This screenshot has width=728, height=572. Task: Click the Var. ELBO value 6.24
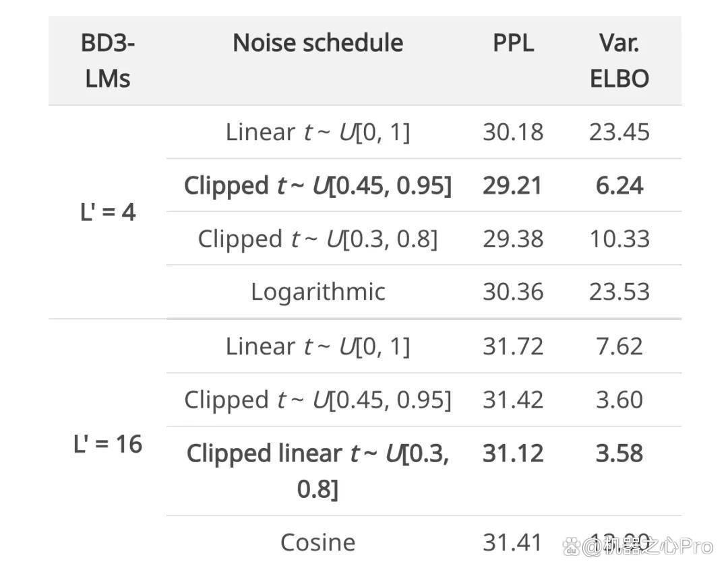[619, 185]
